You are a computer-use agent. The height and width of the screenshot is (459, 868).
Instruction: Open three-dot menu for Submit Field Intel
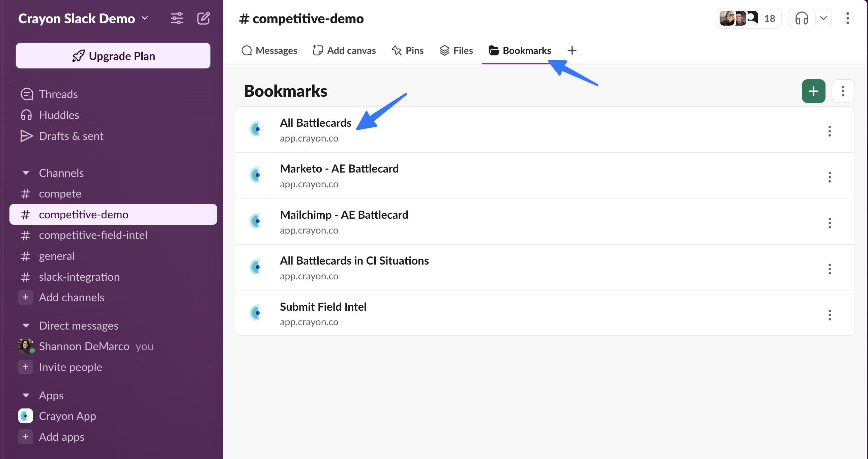click(830, 315)
